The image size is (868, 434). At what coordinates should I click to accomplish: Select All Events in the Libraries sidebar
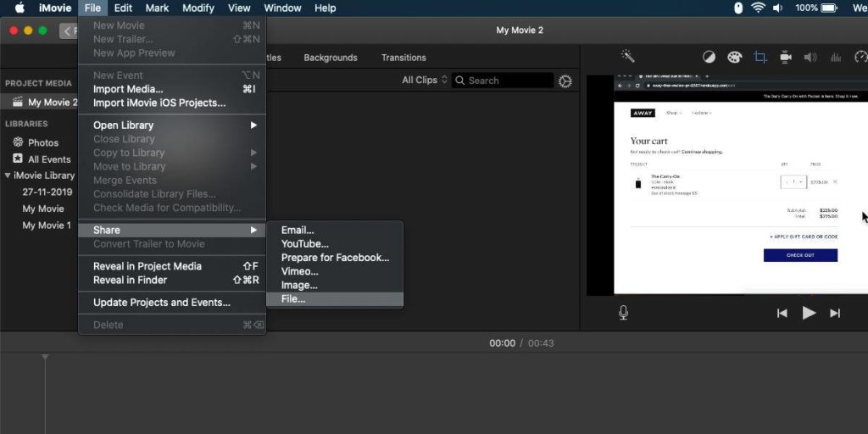tap(49, 159)
